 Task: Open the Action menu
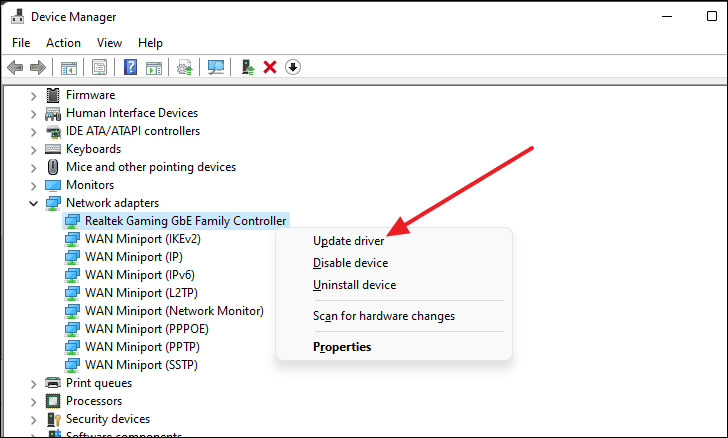point(63,43)
